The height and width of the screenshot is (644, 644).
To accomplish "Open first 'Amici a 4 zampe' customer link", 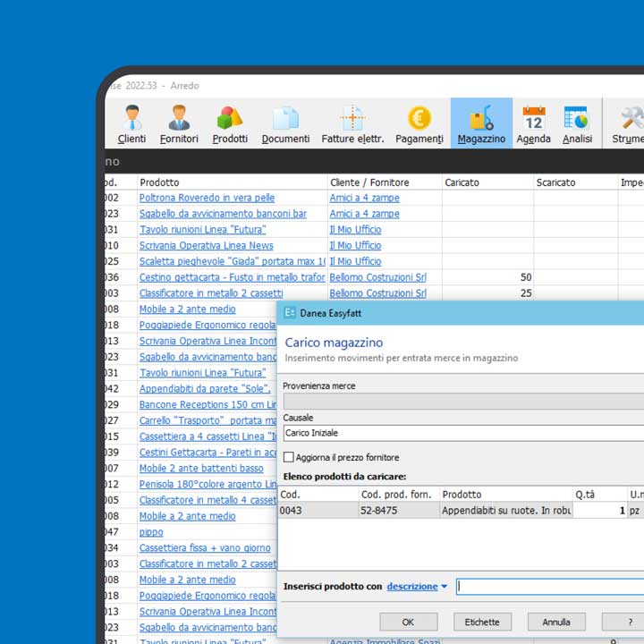I will pos(364,198).
